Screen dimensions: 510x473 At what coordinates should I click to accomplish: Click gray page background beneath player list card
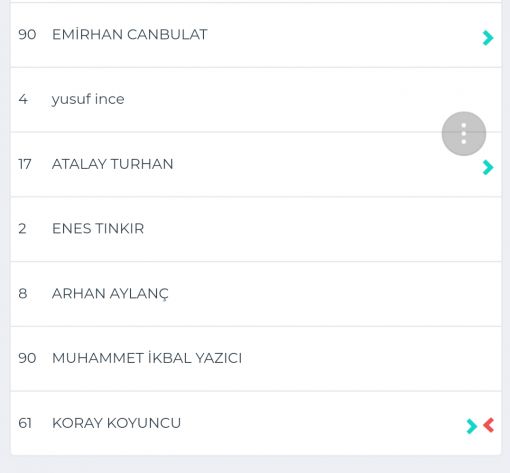[x=255, y=465]
